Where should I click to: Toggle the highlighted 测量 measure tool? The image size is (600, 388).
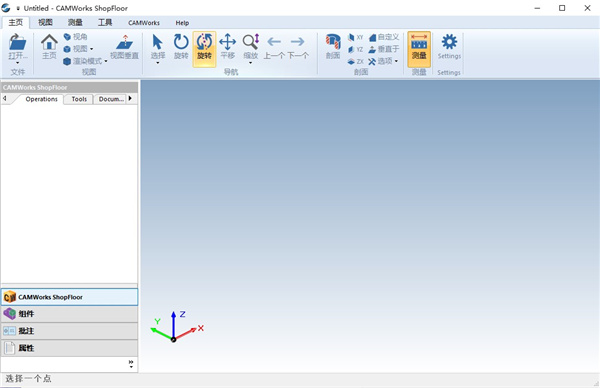(419, 49)
